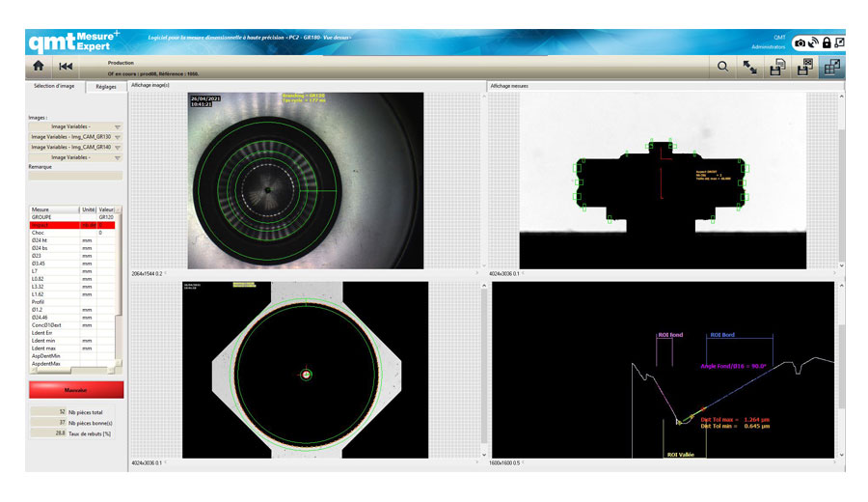Click the skip-to-first rewind icon

(x=66, y=67)
